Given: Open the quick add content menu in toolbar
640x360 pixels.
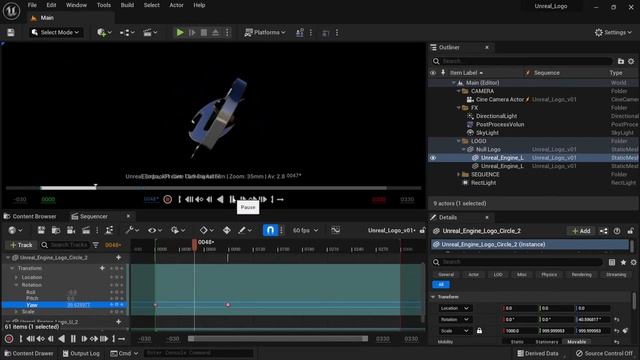Looking at the screenshot, I should [104, 33].
